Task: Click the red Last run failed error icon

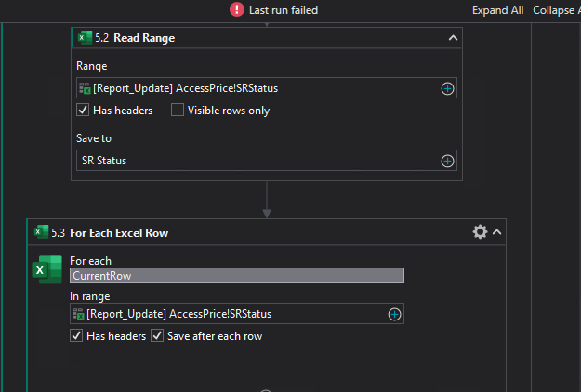Action: coord(237,9)
